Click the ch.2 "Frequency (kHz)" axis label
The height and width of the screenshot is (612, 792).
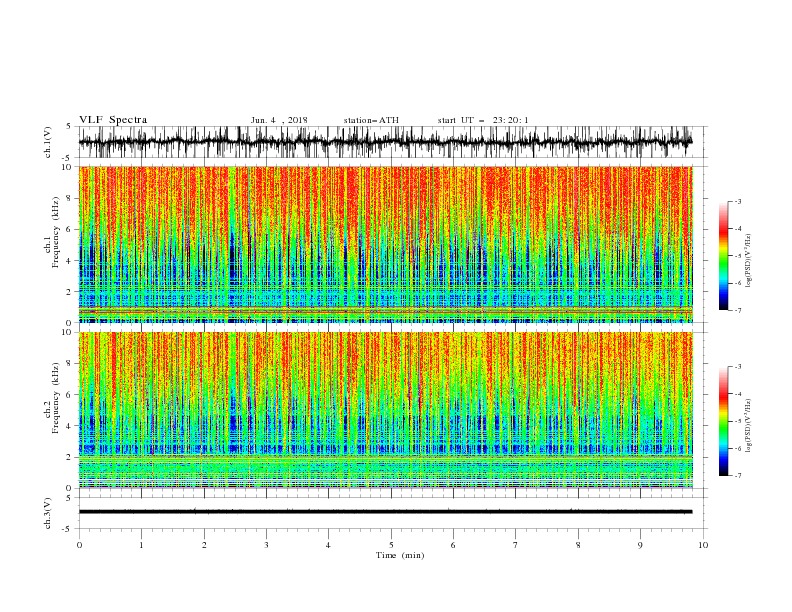(x=56, y=398)
